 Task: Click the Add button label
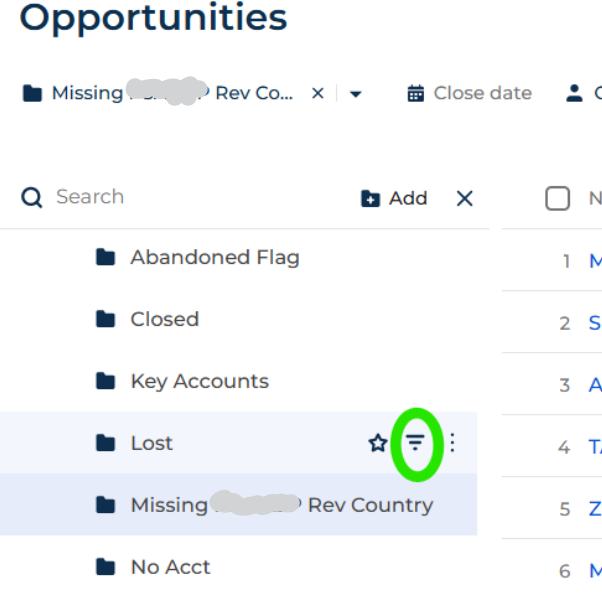point(408,198)
